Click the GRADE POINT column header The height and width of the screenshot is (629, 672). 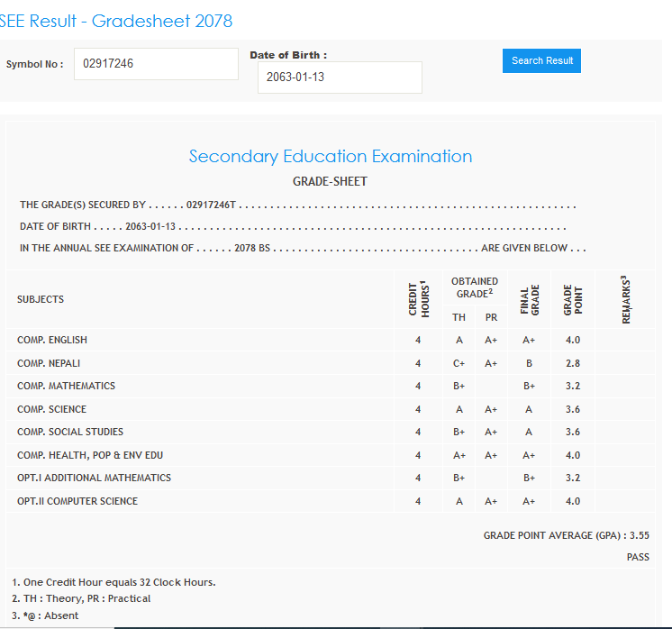[573, 299]
